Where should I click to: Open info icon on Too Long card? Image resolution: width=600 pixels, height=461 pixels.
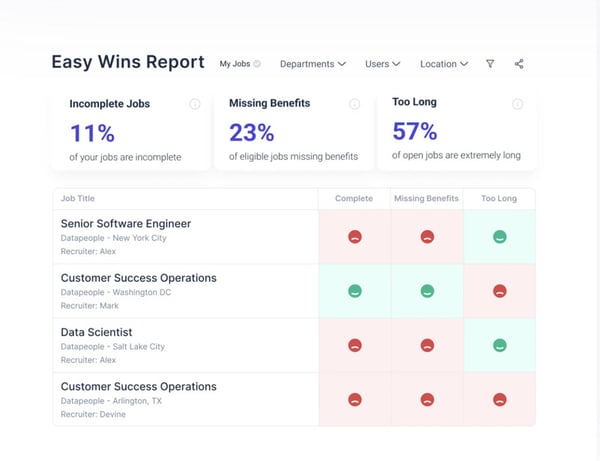click(517, 104)
